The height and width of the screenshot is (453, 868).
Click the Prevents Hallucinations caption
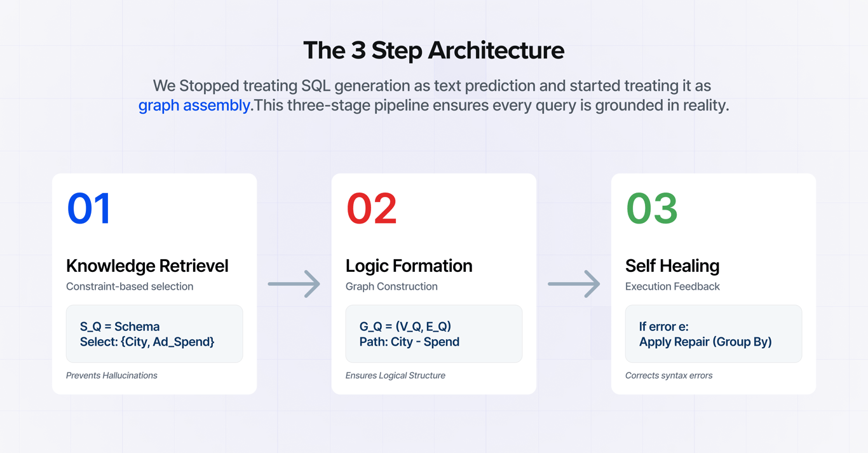[x=112, y=375]
